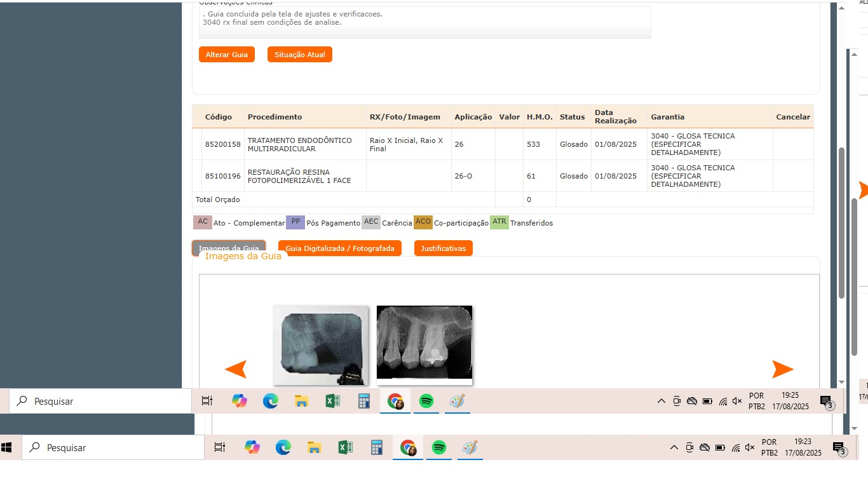Screen dimensions: 868x488
Task: Advance gallery with right orange arrow
Action: click(x=782, y=369)
